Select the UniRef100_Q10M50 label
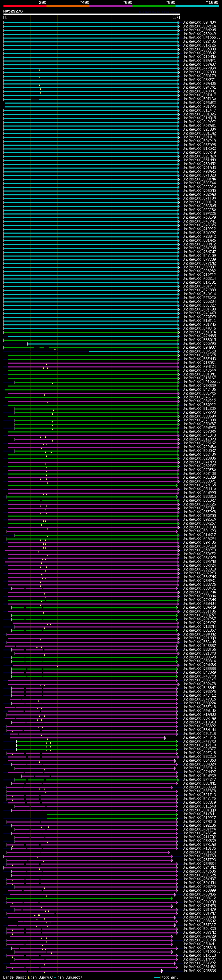Viewport: 222px width, 980px height. [x=199, y=57]
